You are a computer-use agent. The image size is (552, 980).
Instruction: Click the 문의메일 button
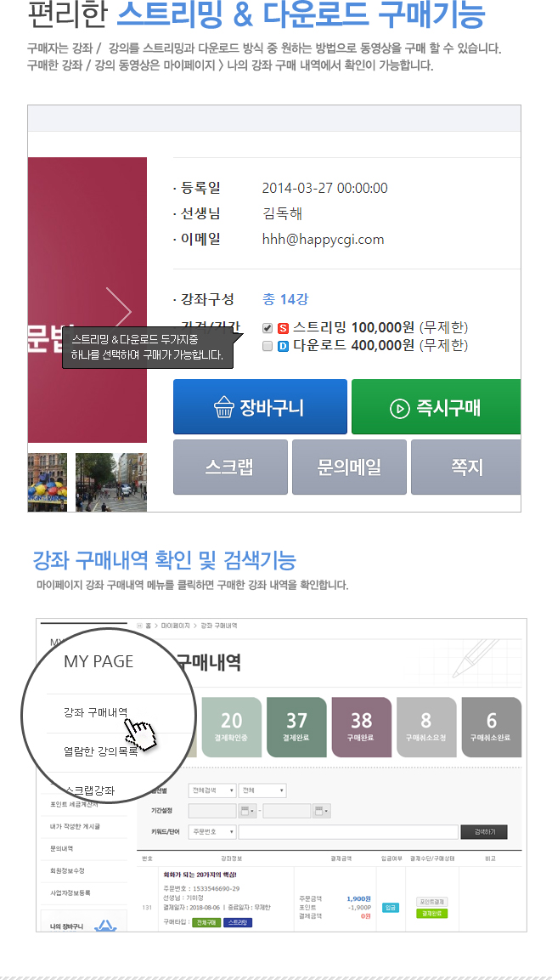click(349, 467)
